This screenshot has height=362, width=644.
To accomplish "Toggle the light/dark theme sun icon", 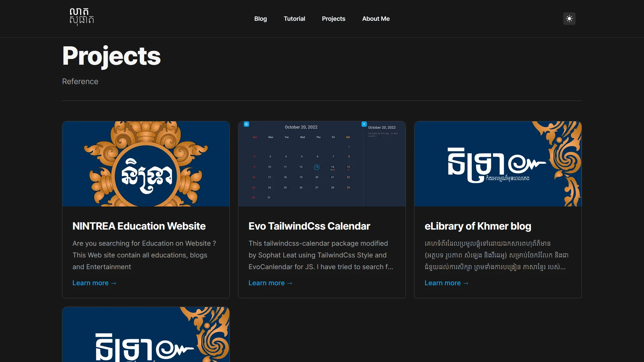I will pyautogui.click(x=569, y=18).
